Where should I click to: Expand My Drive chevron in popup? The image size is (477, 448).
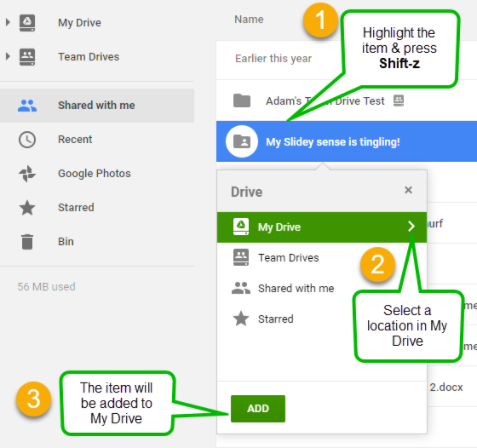pos(411,226)
